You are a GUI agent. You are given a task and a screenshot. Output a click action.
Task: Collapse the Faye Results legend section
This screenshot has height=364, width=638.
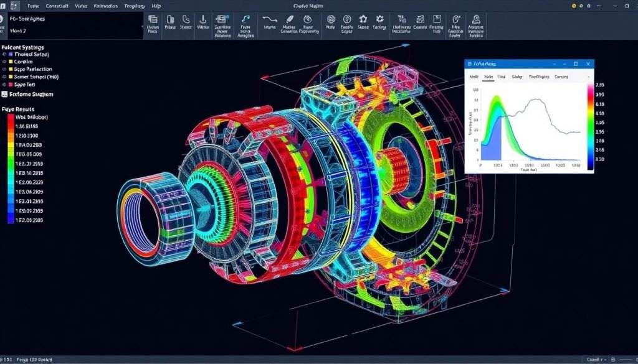(17, 109)
